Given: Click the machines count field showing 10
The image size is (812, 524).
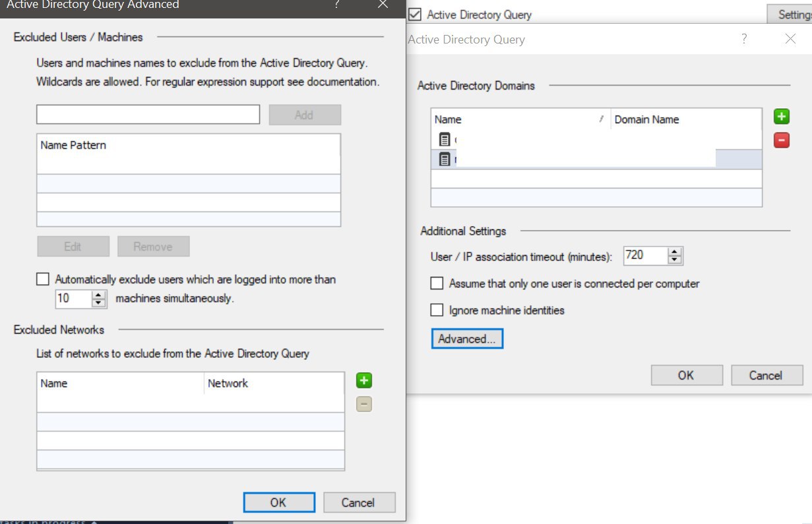Looking at the screenshot, I should tap(73, 299).
